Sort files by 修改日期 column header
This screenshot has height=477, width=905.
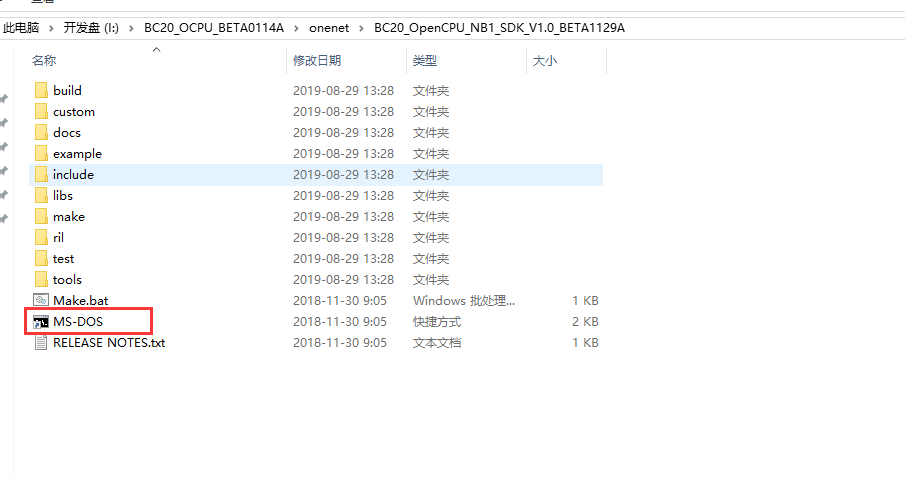[x=317, y=60]
